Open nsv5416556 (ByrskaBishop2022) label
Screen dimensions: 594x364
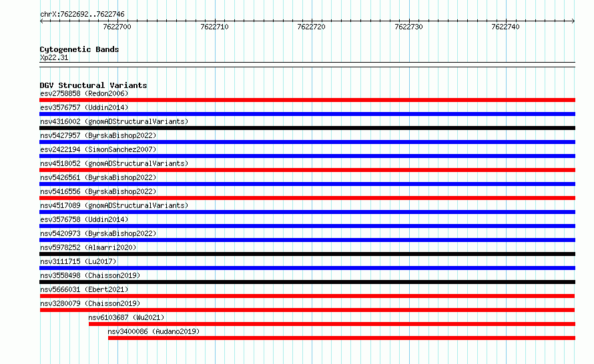[98, 191]
